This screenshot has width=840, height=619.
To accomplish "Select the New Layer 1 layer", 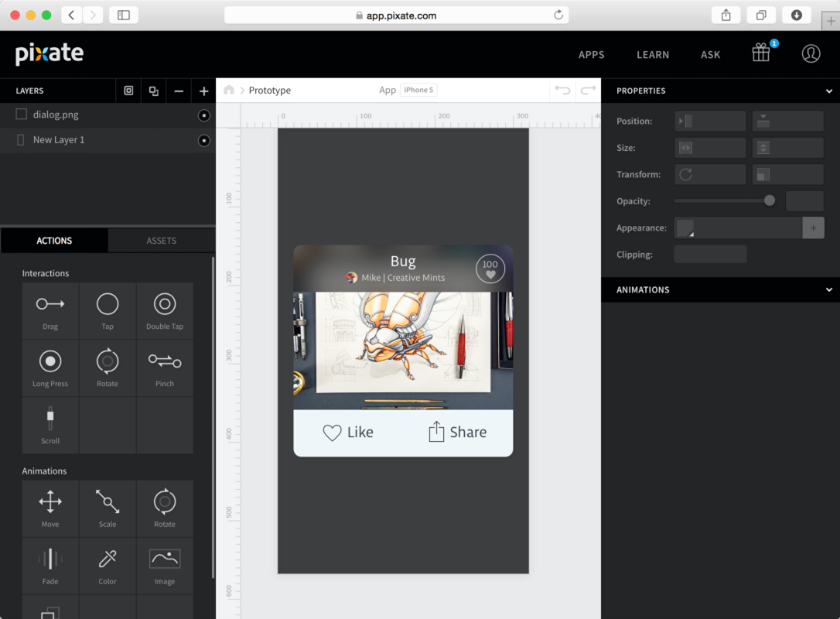I will [108, 140].
